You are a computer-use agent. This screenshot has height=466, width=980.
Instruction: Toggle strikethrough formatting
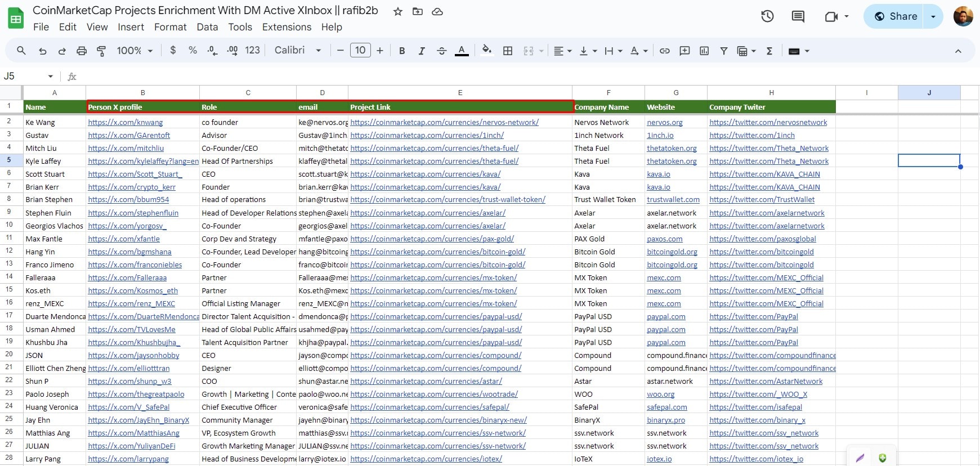pyautogui.click(x=442, y=51)
